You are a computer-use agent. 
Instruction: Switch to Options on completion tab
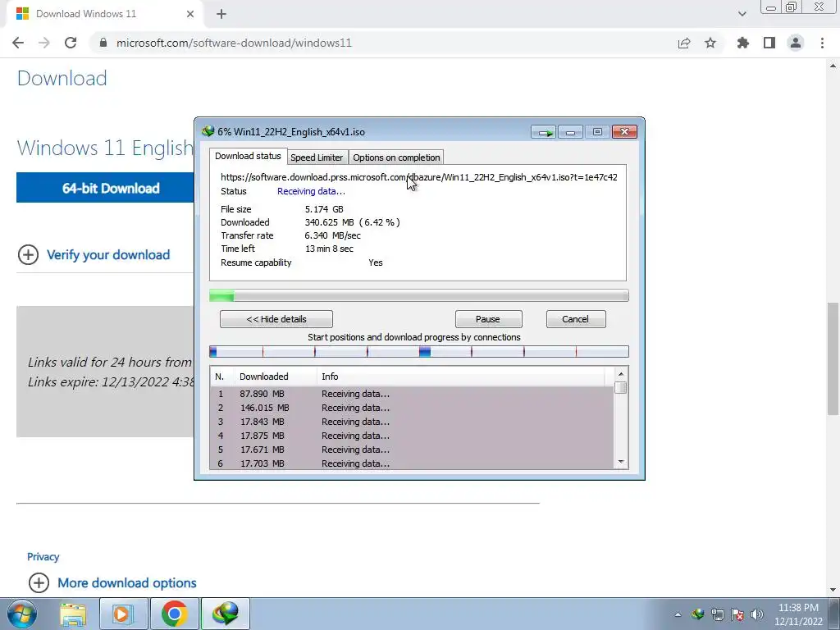[x=396, y=157]
